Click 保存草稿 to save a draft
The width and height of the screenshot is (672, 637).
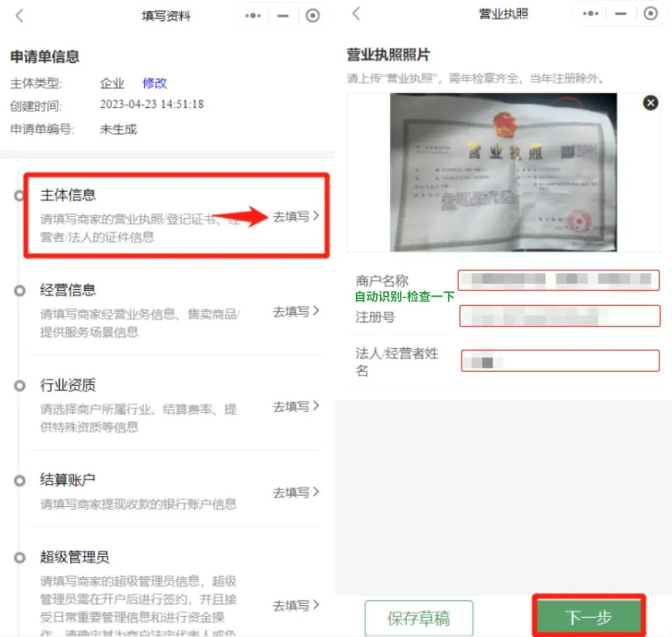[419, 617]
